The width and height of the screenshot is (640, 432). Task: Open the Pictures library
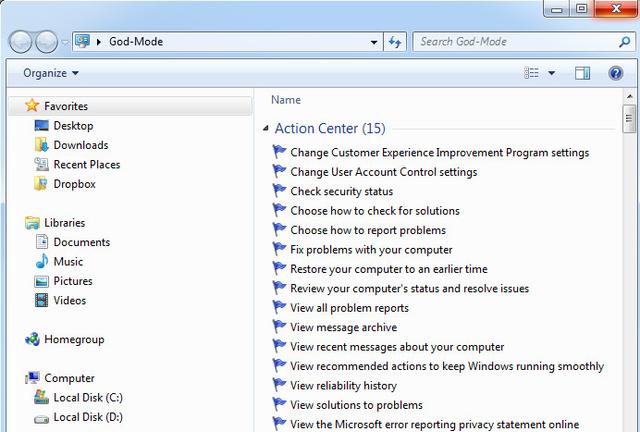(73, 281)
